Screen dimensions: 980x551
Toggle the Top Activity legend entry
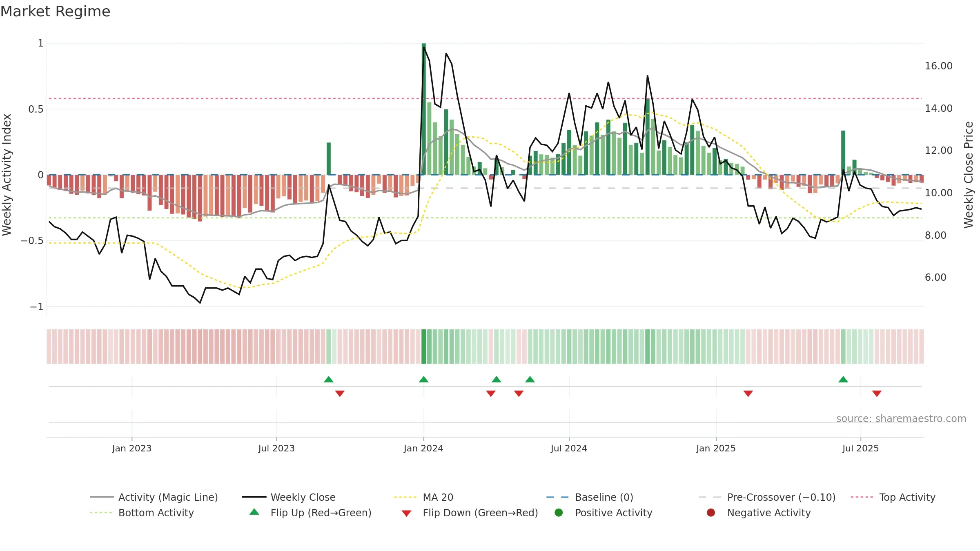coord(893,497)
